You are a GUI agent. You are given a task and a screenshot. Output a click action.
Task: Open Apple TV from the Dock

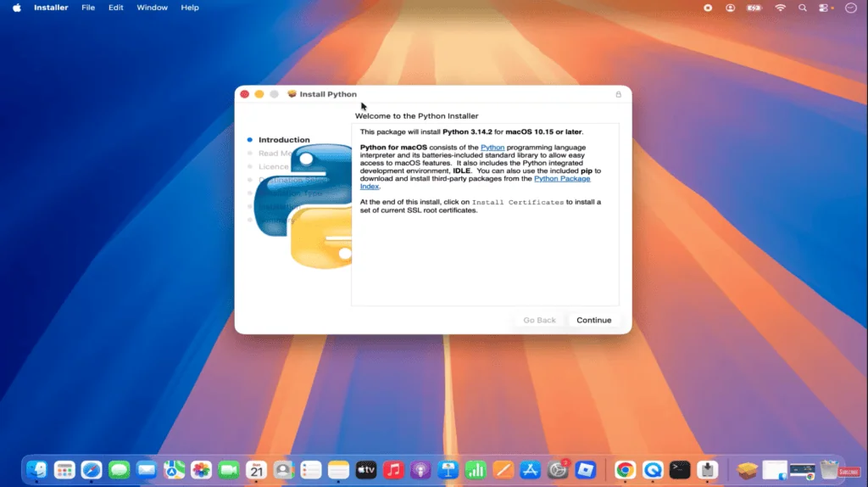(366, 470)
